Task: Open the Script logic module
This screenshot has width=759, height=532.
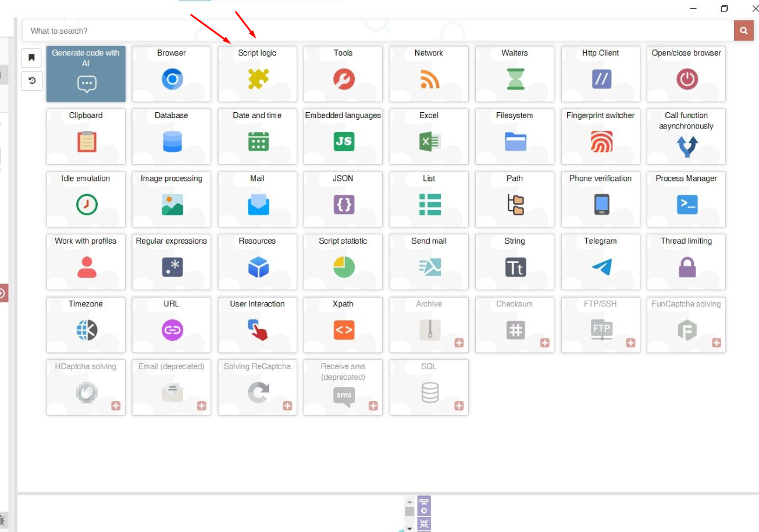Action: pos(257,74)
